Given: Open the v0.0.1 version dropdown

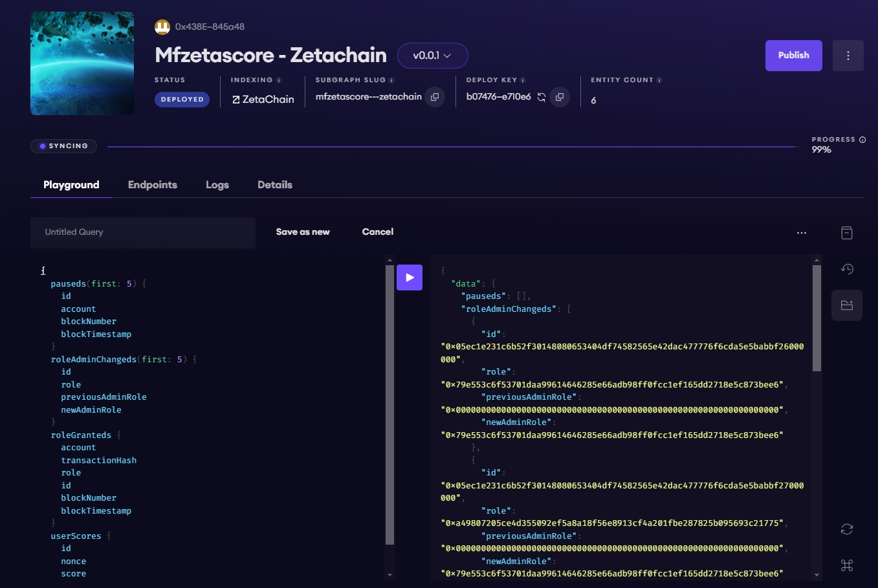Looking at the screenshot, I should click(x=433, y=56).
